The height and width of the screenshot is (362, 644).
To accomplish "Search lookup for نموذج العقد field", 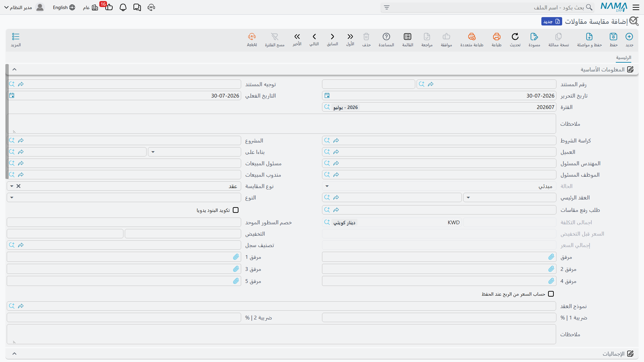I will tap(12, 306).
